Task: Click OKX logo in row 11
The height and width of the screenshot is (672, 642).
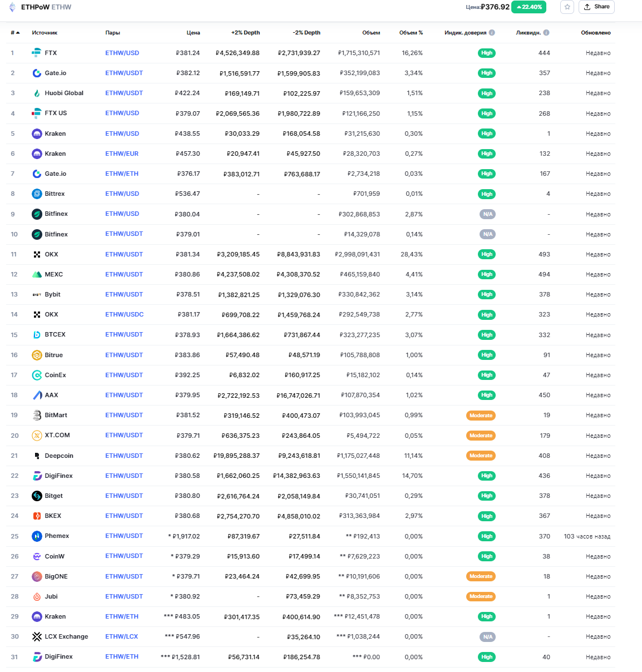Action: (x=37, y=254)
